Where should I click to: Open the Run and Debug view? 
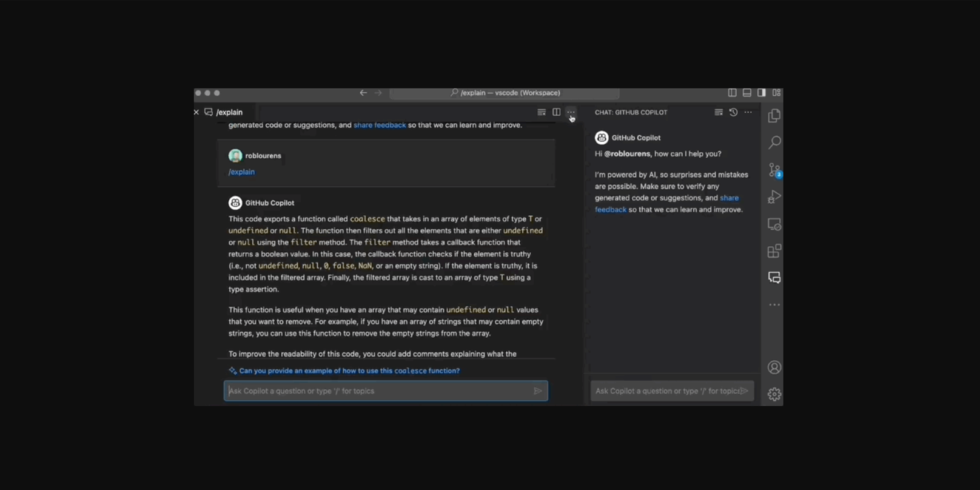coord(774,197)
